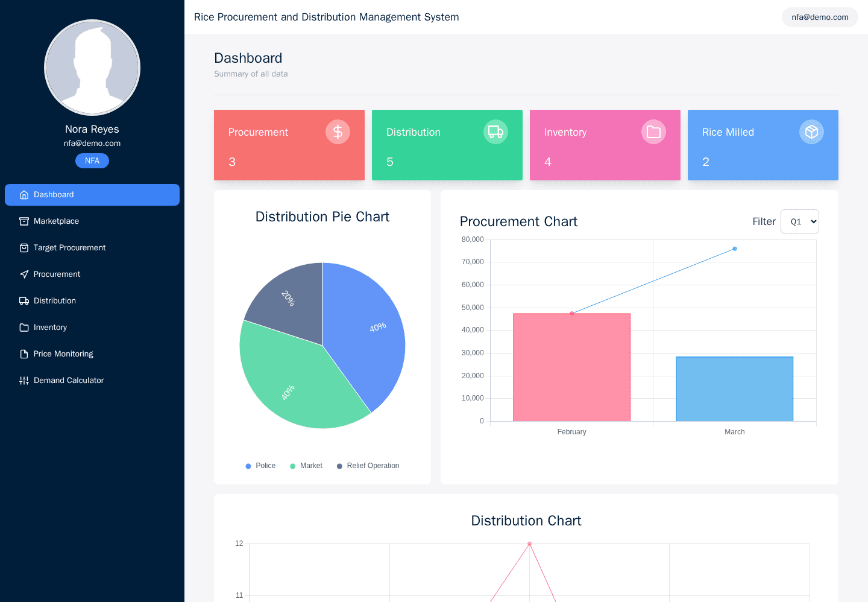Image resolution: width=868 pixels, height=602 pixels.
Task: Click the Distribution summary card count 5
Action: [390, 162]
